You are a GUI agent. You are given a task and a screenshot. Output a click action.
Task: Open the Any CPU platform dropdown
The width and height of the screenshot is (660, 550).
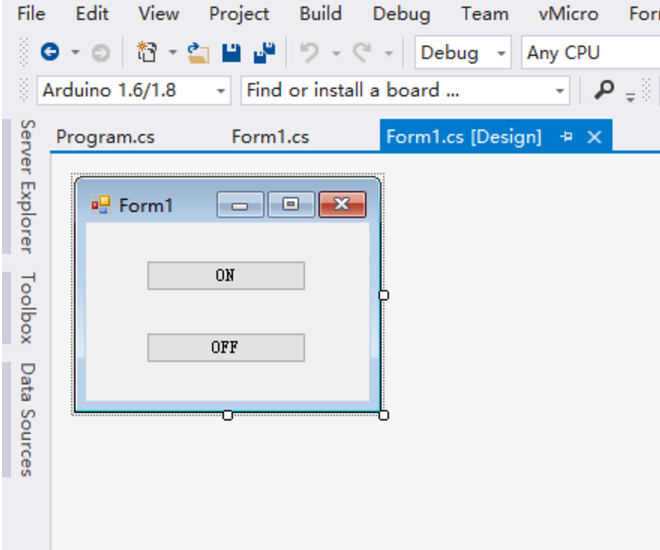590,53
